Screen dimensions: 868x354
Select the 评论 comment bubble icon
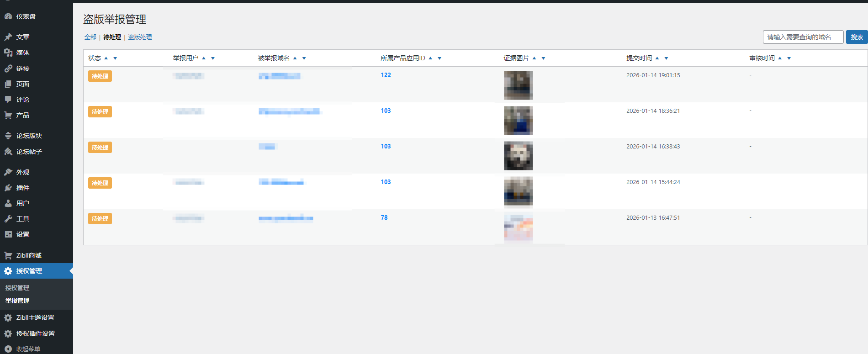click(8, 100)
